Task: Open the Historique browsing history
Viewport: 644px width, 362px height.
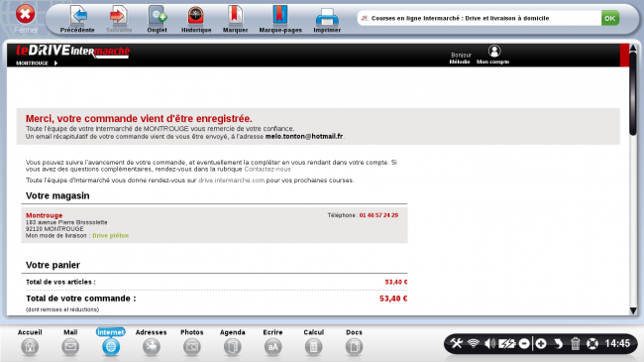Action: point(196,19)
